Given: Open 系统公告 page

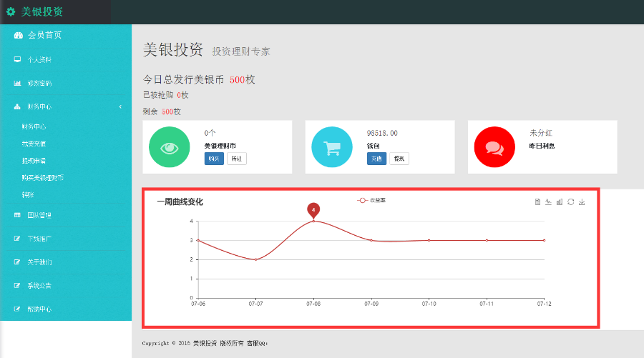Looking at the screenshot, I should pyautogui.click(x=39, y=285).
